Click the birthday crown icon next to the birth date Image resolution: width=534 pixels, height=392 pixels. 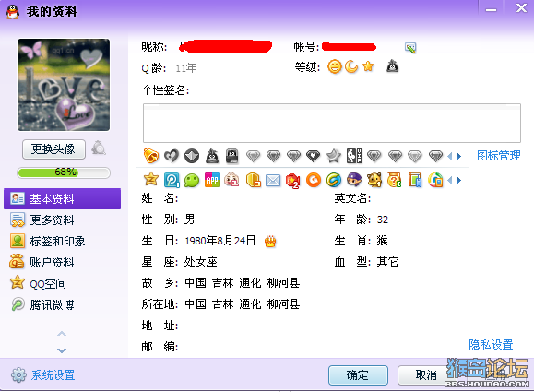(x=270, y=242)
